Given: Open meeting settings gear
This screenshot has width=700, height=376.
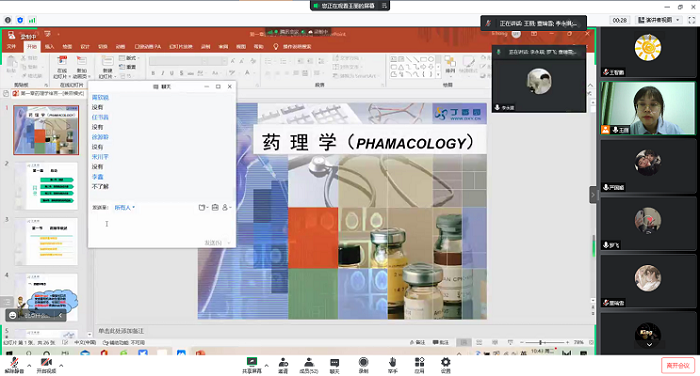Looking at the screenshot, I should 446,365.
